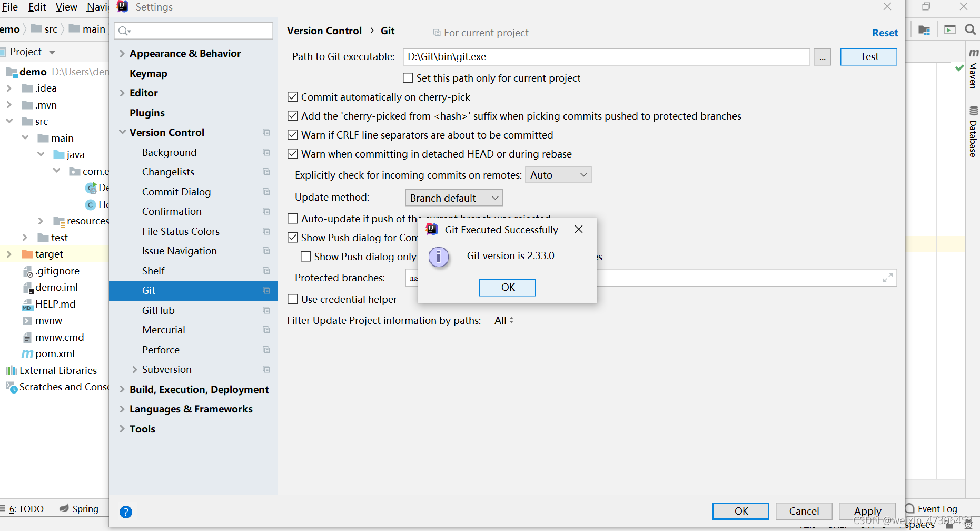Click the project-level icon beside Changelists
The width and height of the screenshot is (980, 531).
click(266, 172)
